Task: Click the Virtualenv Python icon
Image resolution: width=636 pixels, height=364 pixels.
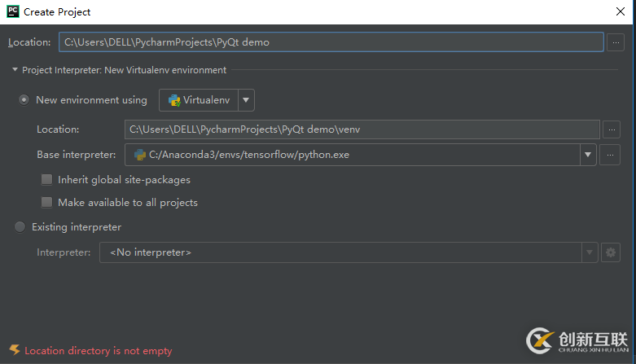Action: 173,101
